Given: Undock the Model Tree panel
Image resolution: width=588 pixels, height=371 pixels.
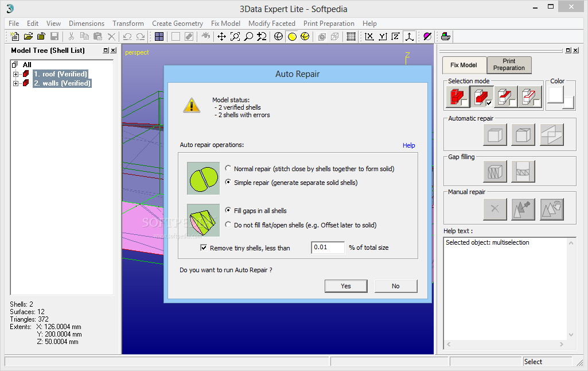Looking at the screenshot, I should 106,51.
